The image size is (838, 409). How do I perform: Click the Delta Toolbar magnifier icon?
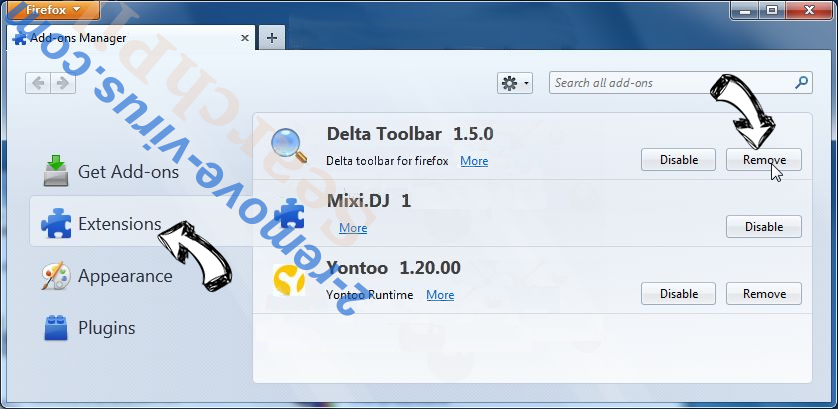289,145
